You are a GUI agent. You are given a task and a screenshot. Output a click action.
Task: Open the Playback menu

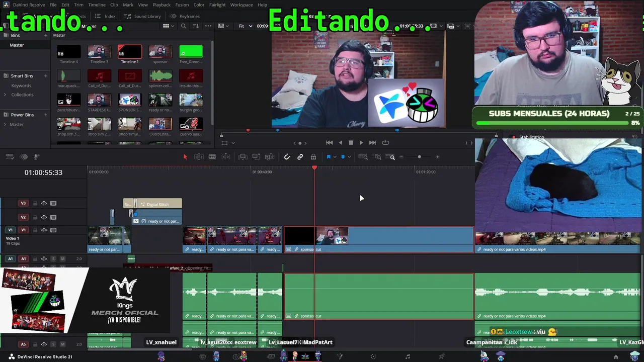pos(162,5)
